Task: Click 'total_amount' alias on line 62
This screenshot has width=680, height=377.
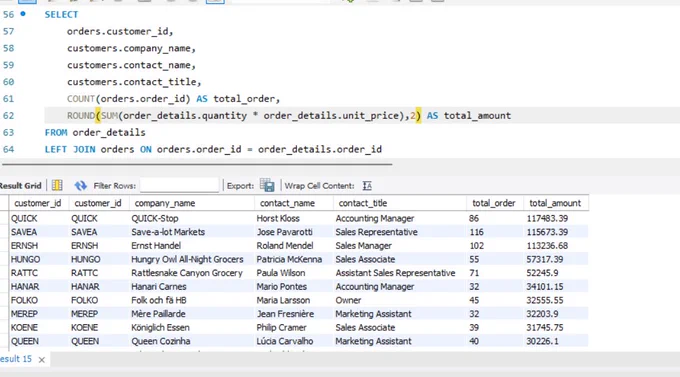Action: point(477,115)
